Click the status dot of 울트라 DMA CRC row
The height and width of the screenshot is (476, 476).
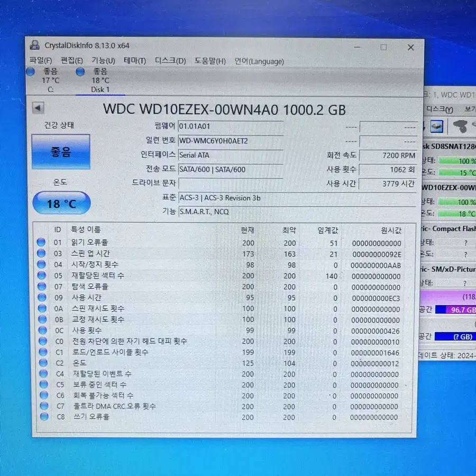44,406
